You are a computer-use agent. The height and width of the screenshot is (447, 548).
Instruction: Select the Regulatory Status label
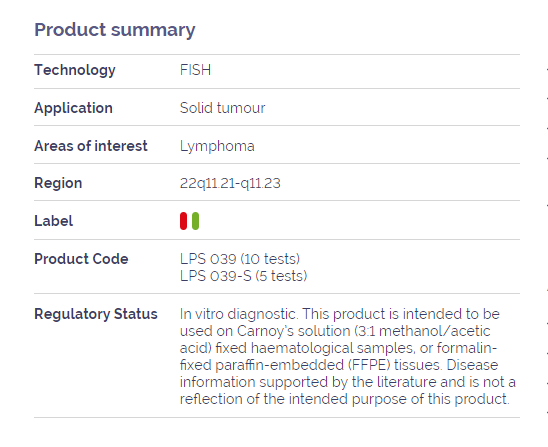point(96,314)
